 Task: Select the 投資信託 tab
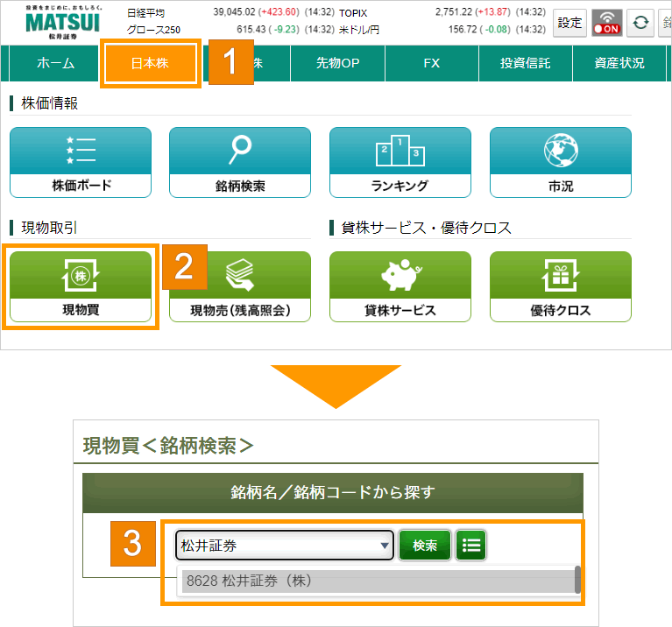click(526, 63)
